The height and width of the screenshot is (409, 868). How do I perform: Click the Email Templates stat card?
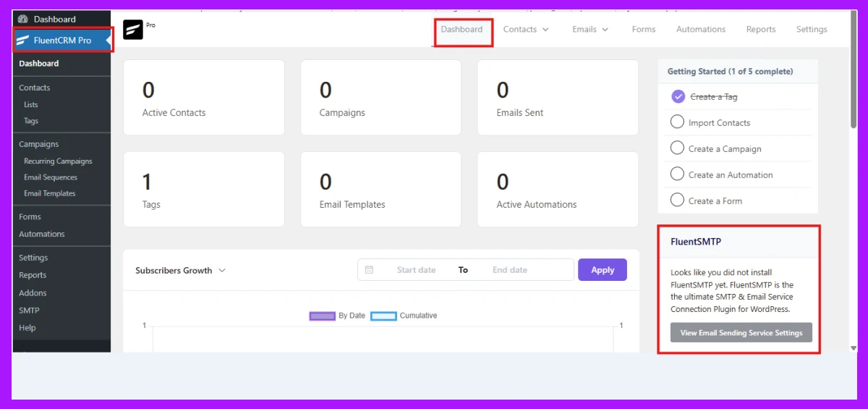point(380,190)
